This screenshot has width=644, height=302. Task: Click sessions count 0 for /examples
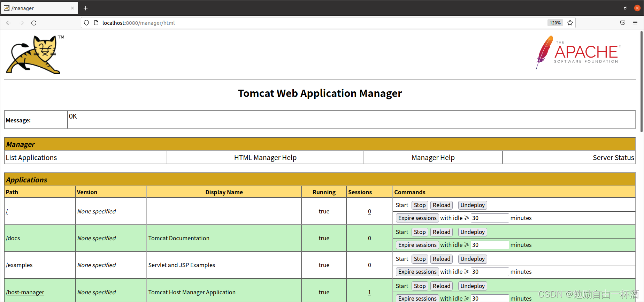pos(369,265)
